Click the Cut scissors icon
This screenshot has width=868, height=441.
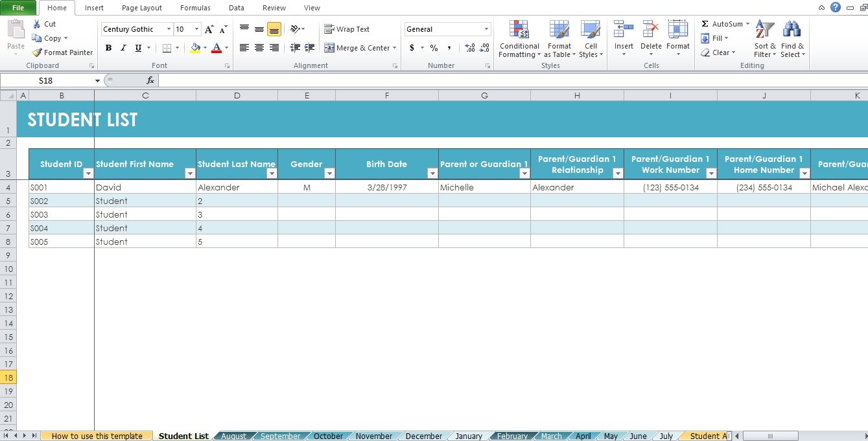click(37, 24)
